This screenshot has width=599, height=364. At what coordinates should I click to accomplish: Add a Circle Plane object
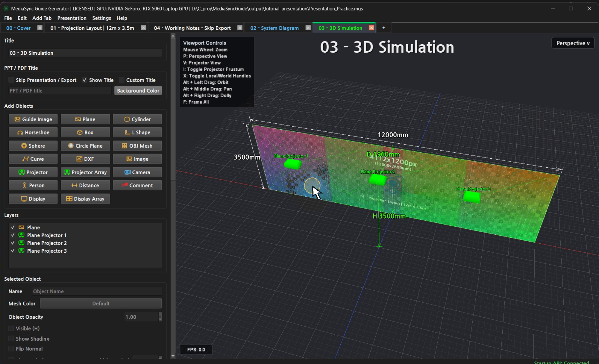85,146
